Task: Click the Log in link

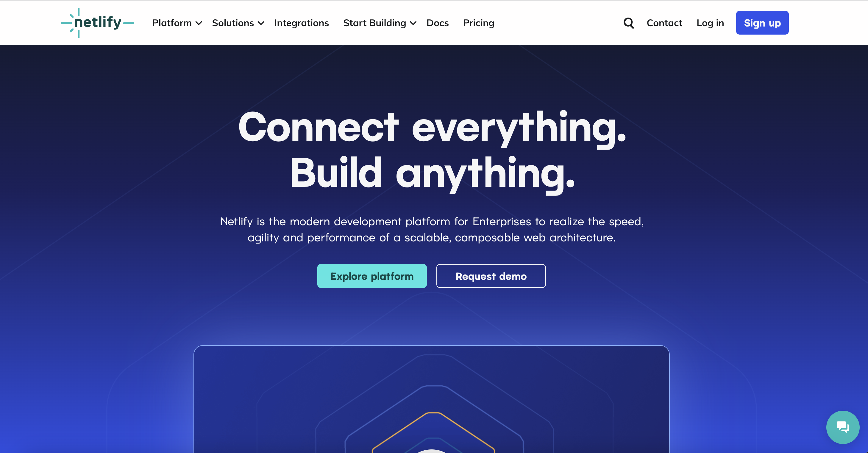Action: click(711, 23)
